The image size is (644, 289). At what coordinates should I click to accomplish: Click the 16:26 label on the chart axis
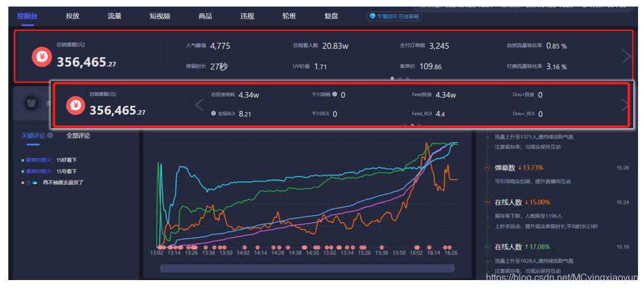click(451, 253)
